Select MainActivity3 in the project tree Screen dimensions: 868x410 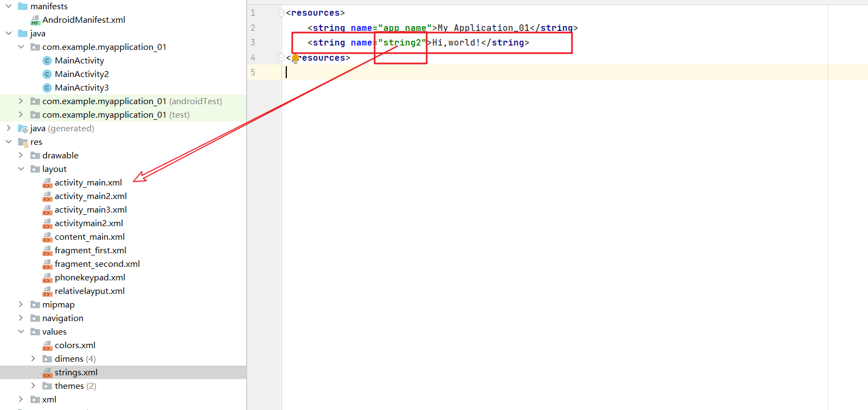point(82,87)
